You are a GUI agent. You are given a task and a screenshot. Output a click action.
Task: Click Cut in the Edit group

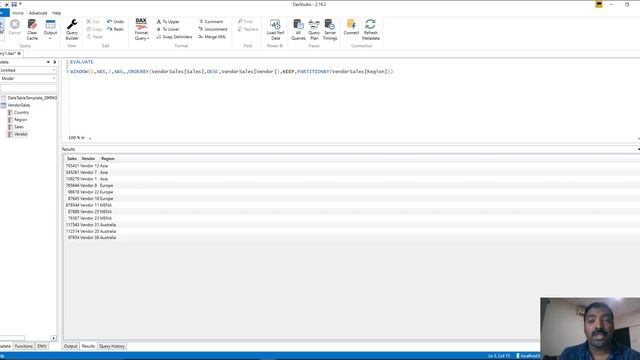pos(93,22)
